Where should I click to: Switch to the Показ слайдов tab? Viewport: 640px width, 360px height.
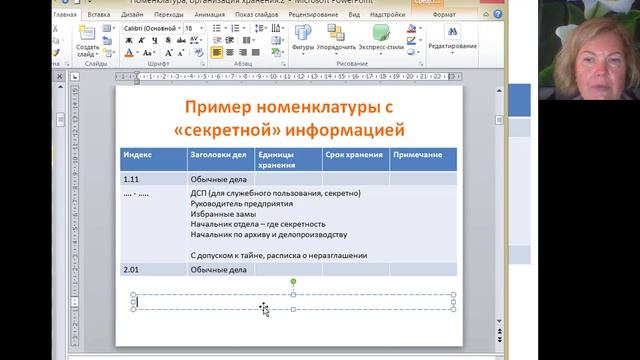(x=257, y=14)
